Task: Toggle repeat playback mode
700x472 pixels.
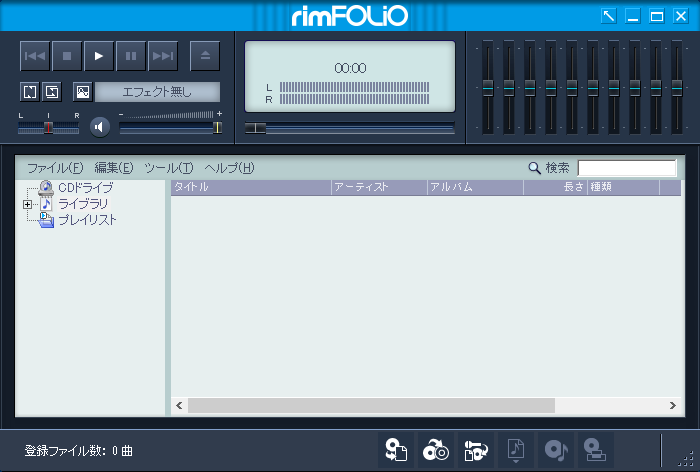Action: [30, 92]
